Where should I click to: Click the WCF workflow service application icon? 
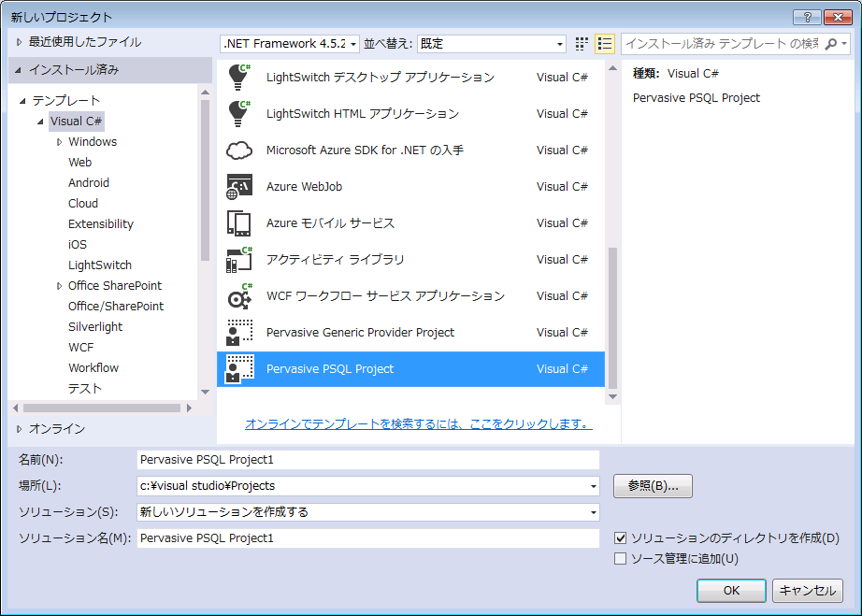[x=239, y=296]
